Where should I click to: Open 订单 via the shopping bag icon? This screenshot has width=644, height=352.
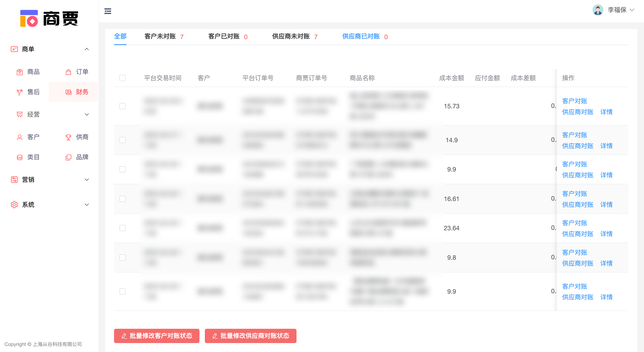click(68, 72)
